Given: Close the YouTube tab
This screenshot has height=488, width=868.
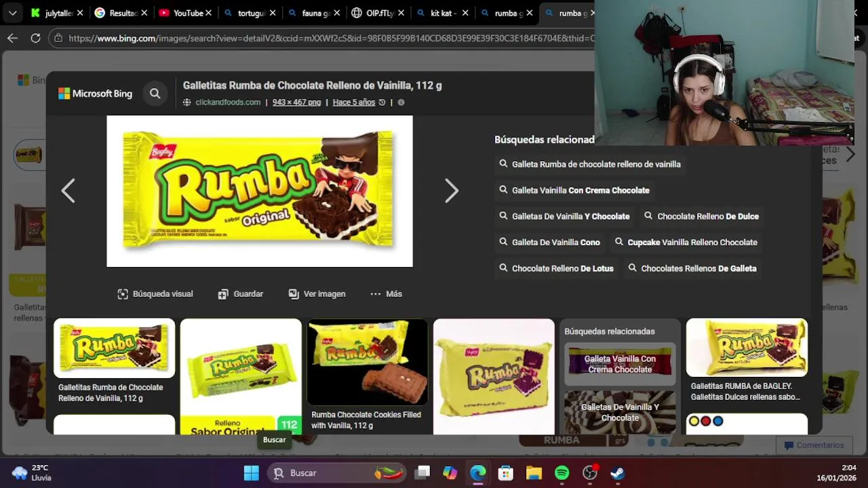Looking at the screenshot, I should (x=208, y=13).
